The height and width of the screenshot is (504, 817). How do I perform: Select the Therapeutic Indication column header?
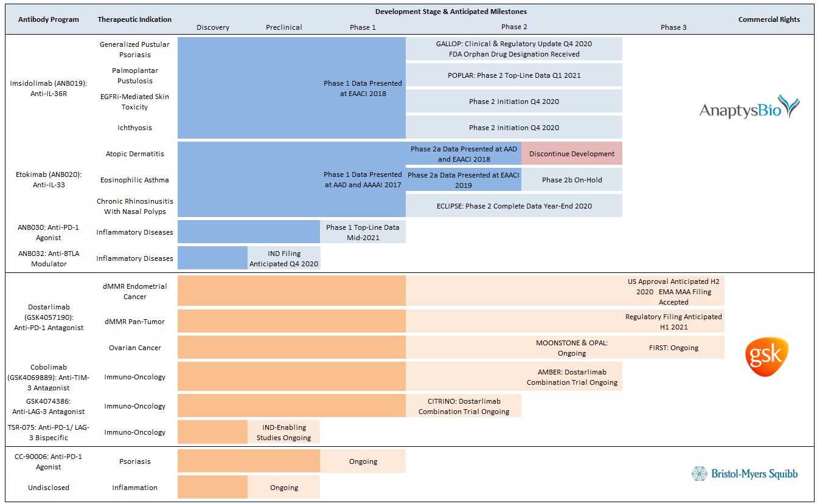click(134, 19)
